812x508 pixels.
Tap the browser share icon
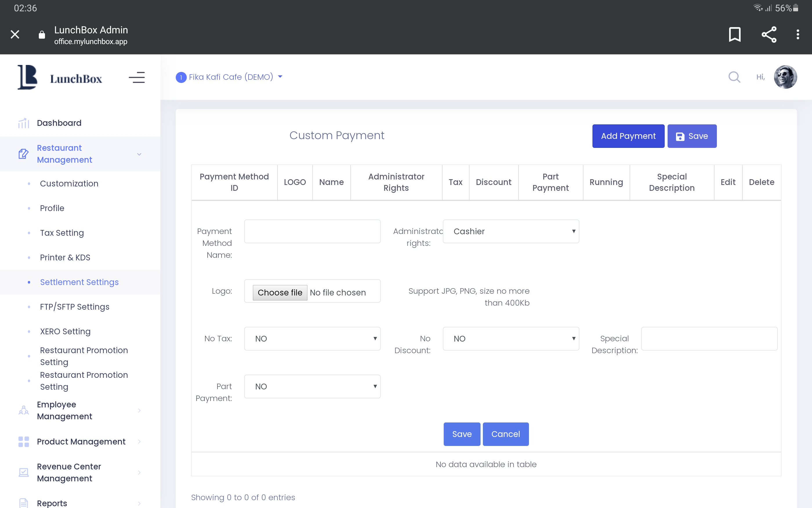769,34
